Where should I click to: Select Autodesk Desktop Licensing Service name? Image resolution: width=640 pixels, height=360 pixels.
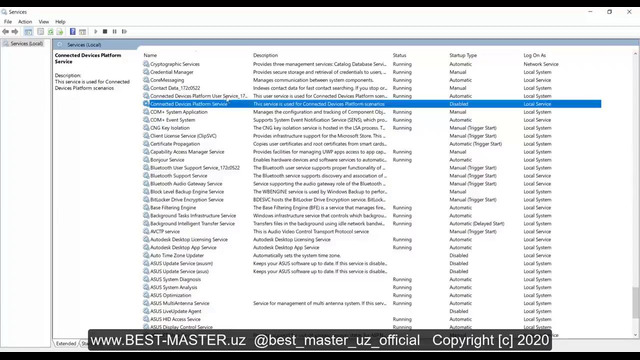(189, 239)
